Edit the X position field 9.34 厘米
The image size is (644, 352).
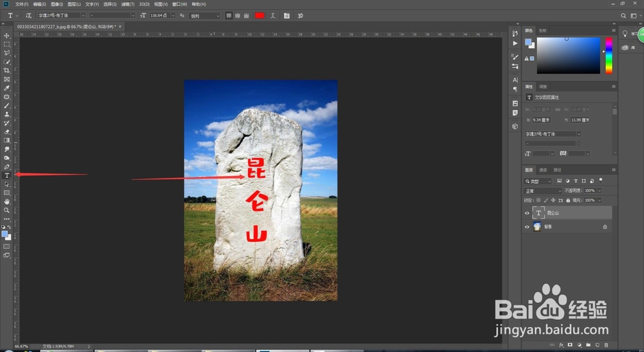pos(542,120)
